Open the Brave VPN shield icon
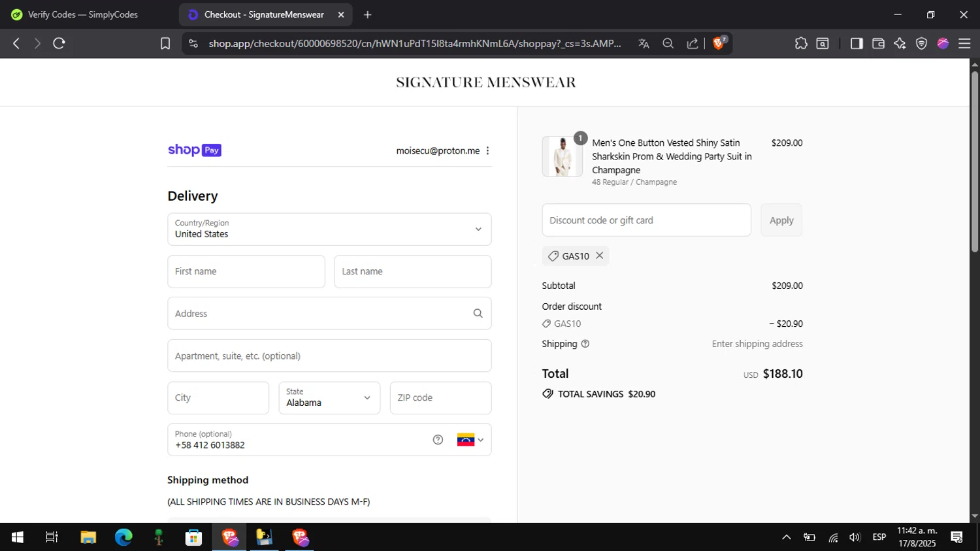The image size is (980, 551). [x=921, y=43]
